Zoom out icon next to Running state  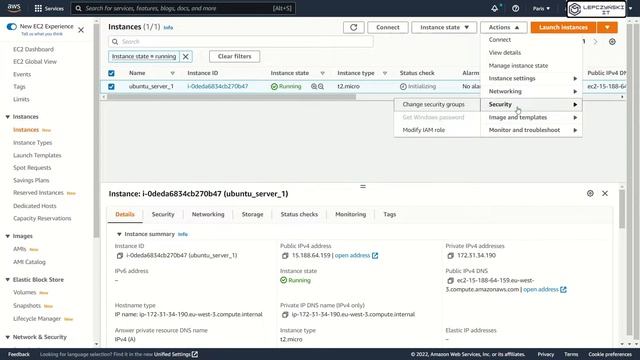click(x=321, y=87)
